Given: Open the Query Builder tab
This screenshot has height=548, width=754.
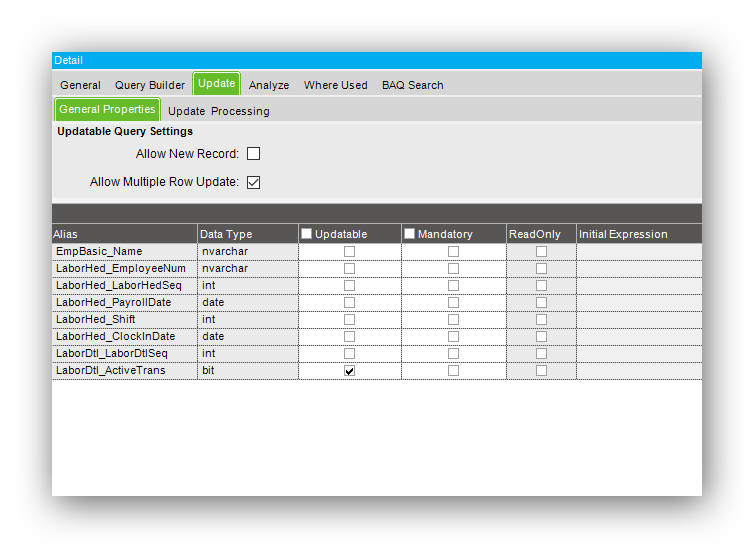Looking at the screenshot, I should 150,85.
